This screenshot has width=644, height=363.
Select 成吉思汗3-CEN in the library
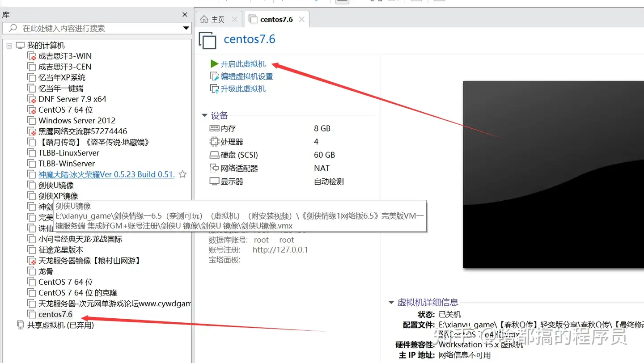(x=65, y=67)
